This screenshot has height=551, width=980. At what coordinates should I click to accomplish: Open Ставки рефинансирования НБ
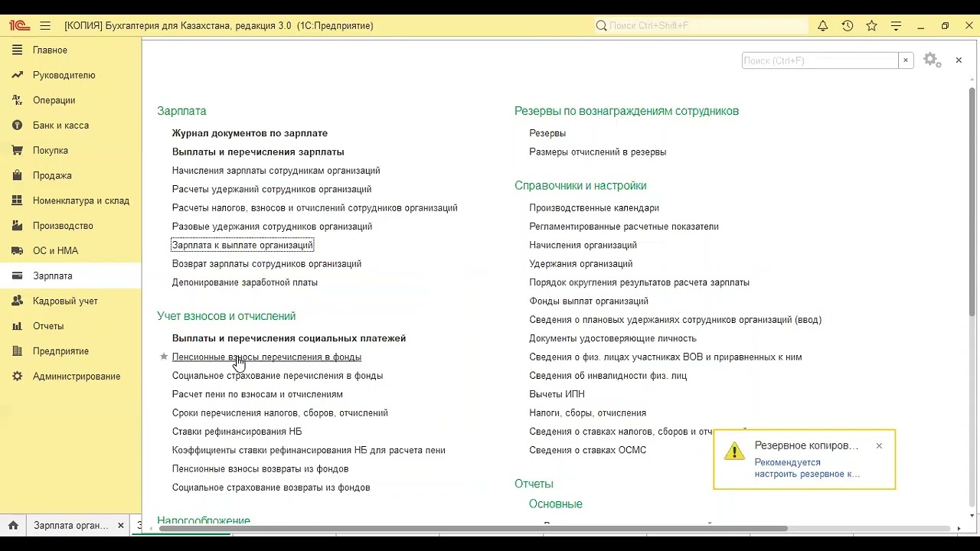pos(237,432)
